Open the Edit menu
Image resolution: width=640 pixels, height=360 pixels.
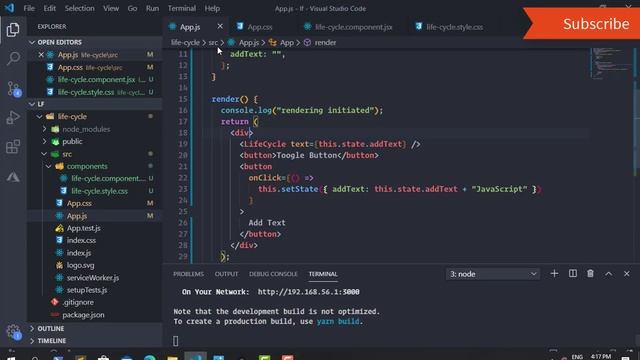(x=49, y=8)
